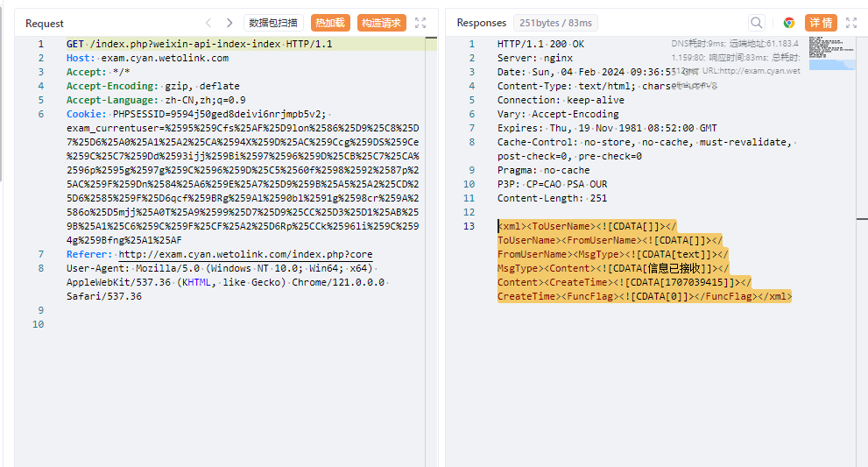
Task: Open search in the Responses panel
Action: coord(756,23)
